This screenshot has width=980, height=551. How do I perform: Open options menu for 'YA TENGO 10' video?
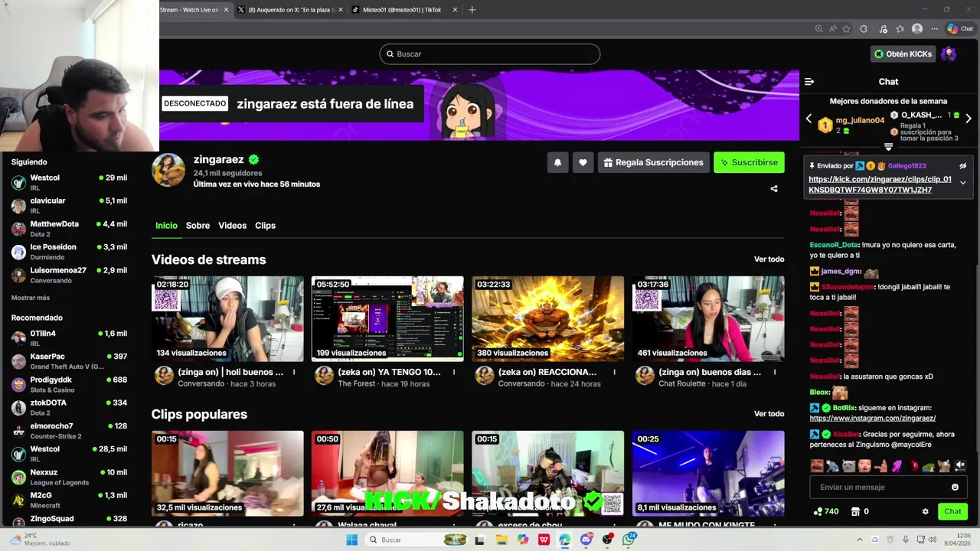coord(454,373)
